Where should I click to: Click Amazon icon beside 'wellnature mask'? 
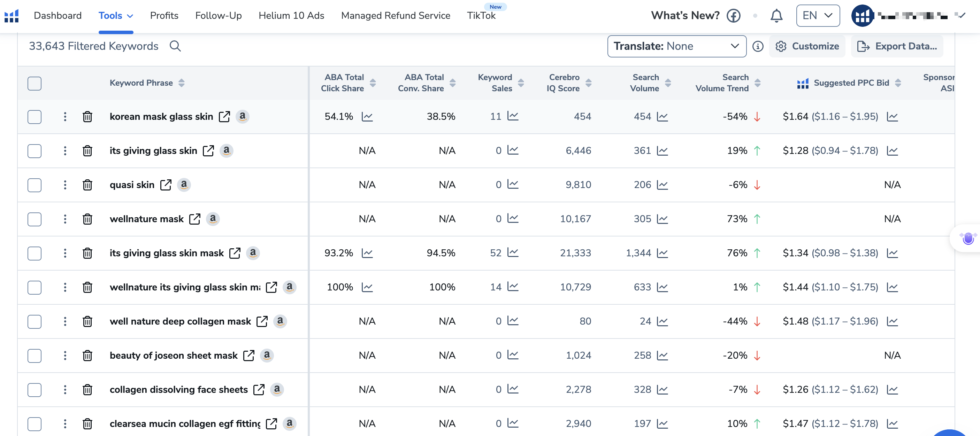click(213, 219)
